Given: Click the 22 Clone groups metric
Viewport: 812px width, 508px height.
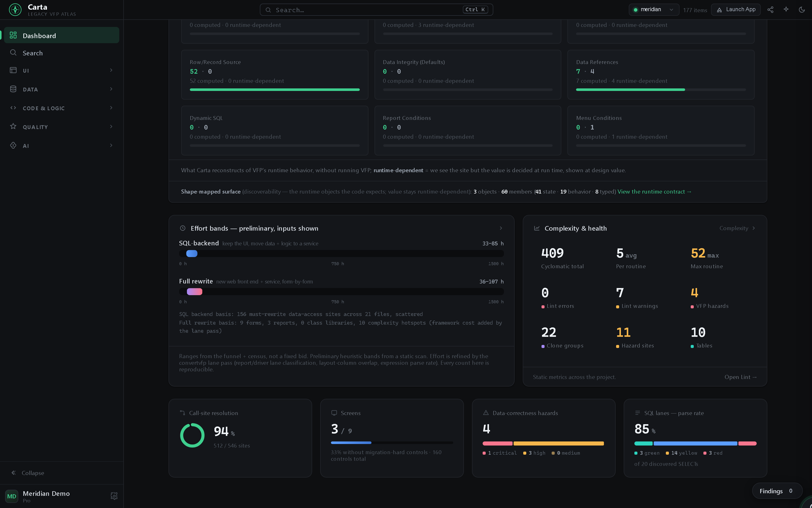Looking at the screenshot, I should point(562,338).
